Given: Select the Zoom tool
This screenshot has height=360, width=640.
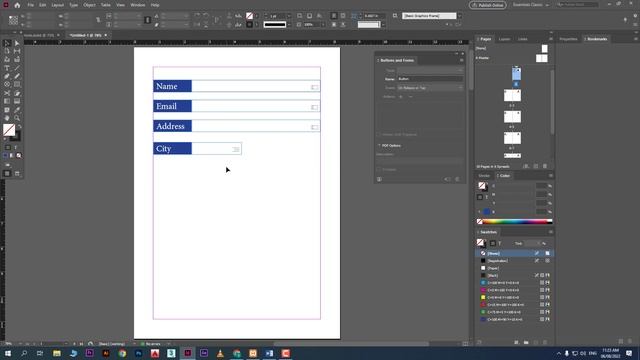Looking at the screenshot, I should point(17,118).
